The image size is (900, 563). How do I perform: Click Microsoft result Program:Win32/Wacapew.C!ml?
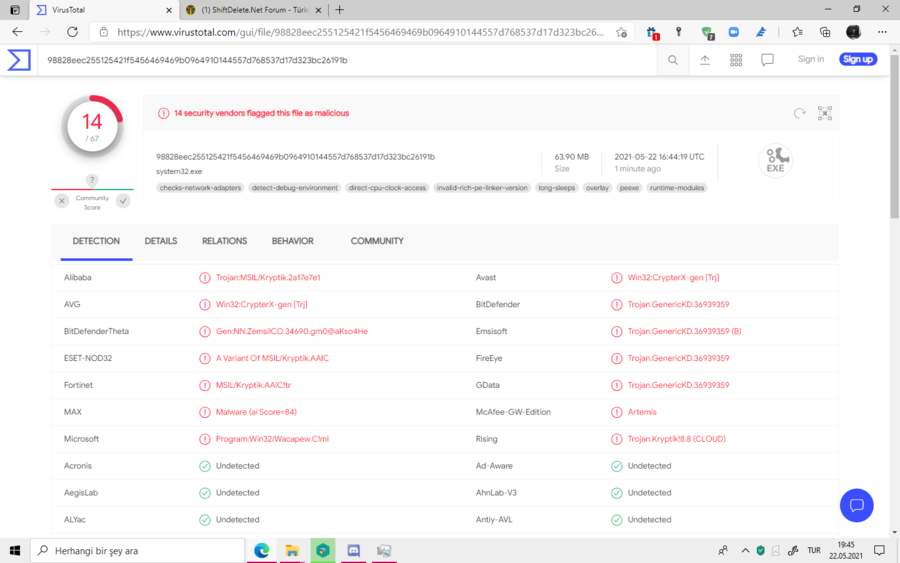(x=272, y=438)
